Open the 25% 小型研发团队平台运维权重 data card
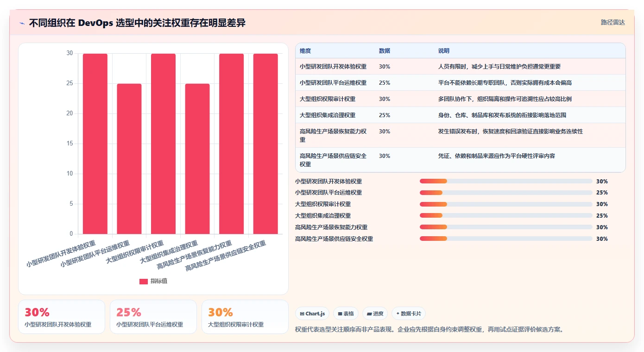This screenshot has width=644, height=352. 153,317
